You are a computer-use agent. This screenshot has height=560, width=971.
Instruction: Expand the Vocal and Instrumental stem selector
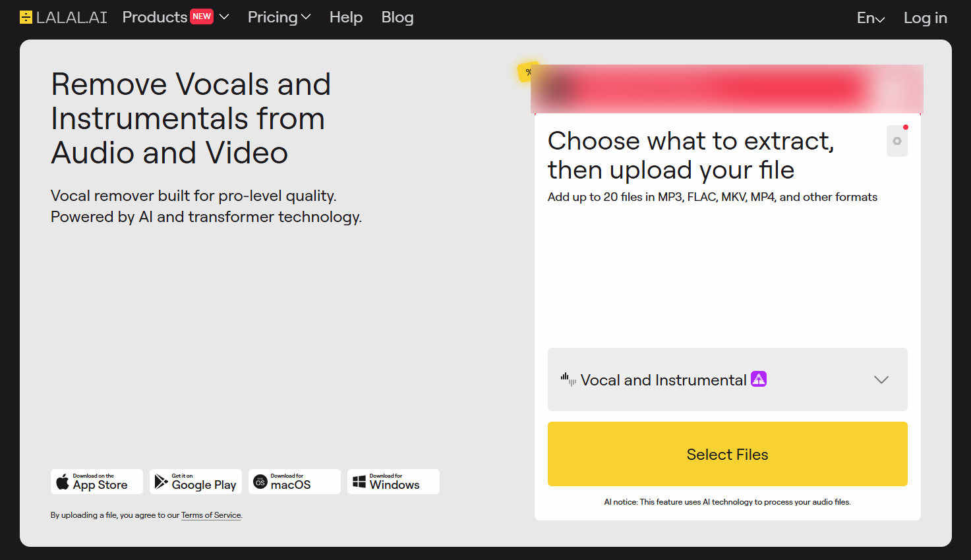click(728, 379)
